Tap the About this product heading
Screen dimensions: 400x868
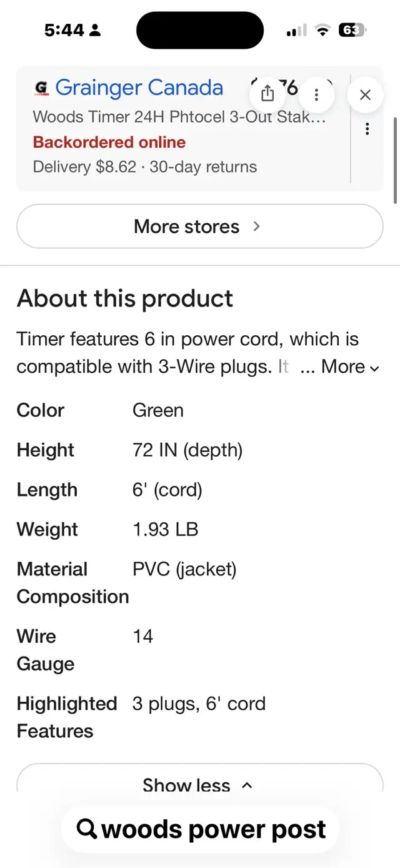(125, 298)
